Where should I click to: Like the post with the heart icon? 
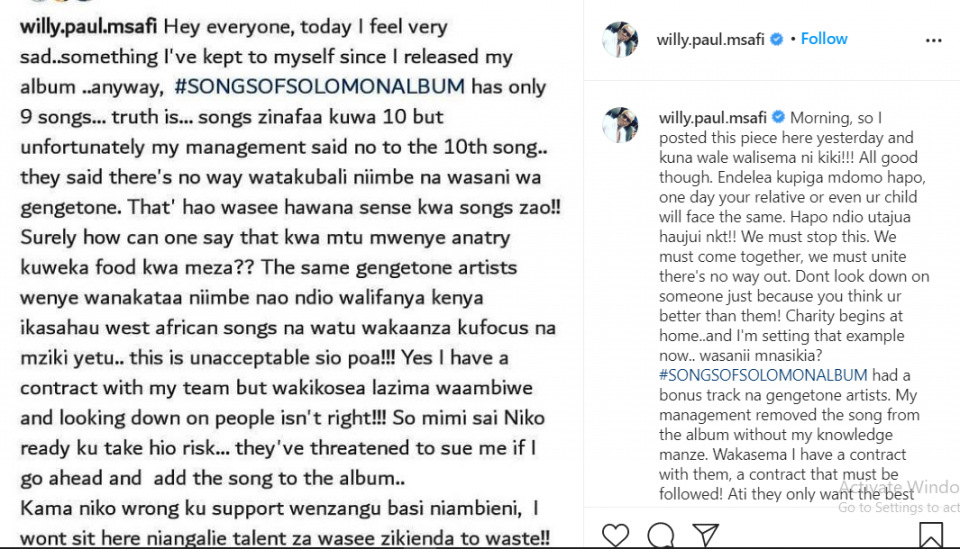(x=615, y=535)
